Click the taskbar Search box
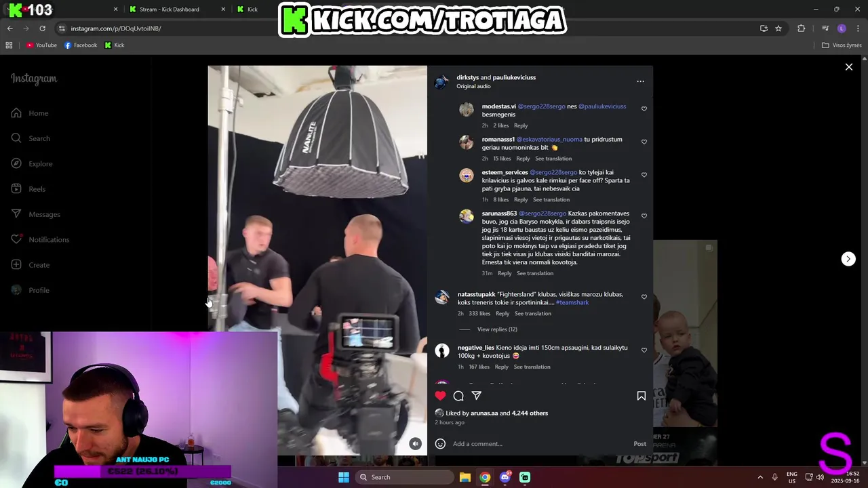The image size is (868, 488). tap(405, 477)
